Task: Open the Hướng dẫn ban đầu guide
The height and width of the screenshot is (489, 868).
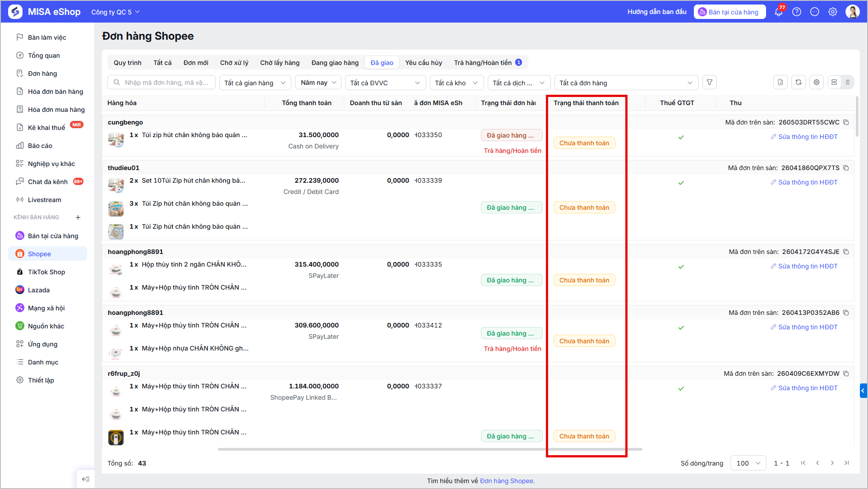Action: pos(657,12)
